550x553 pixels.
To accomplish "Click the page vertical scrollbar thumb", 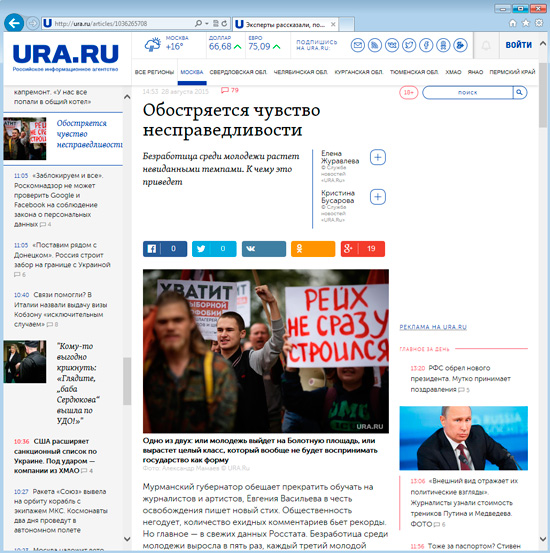I will click(543, 95).
